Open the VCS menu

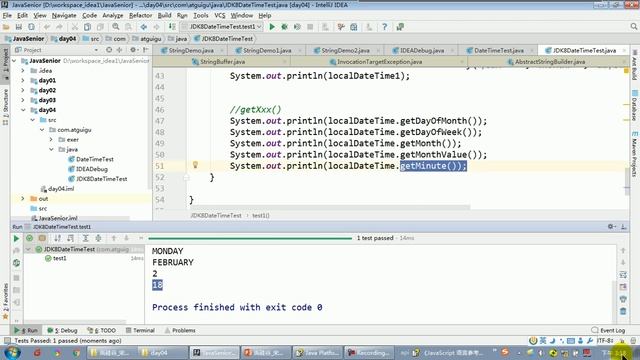220,16
